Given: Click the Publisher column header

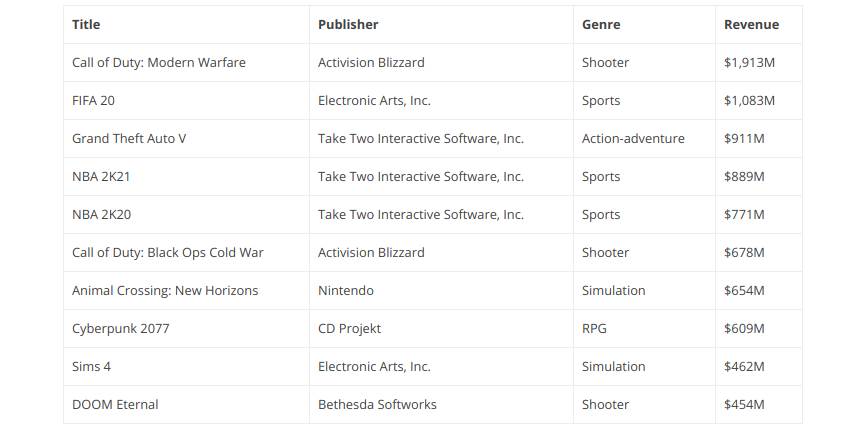Looking at the screenshot, I should point(348,24).
